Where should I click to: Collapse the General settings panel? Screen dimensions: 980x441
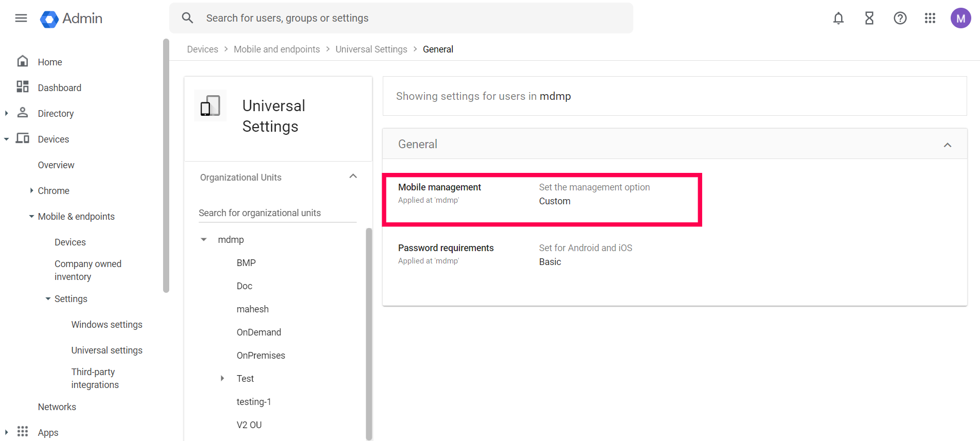(x=947, y=145)
